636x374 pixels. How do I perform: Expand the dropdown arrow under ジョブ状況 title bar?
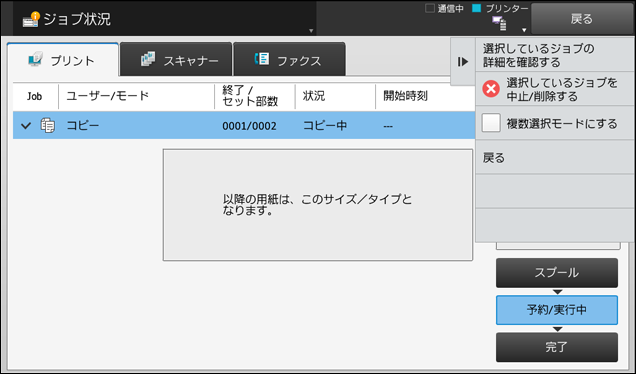311,30
